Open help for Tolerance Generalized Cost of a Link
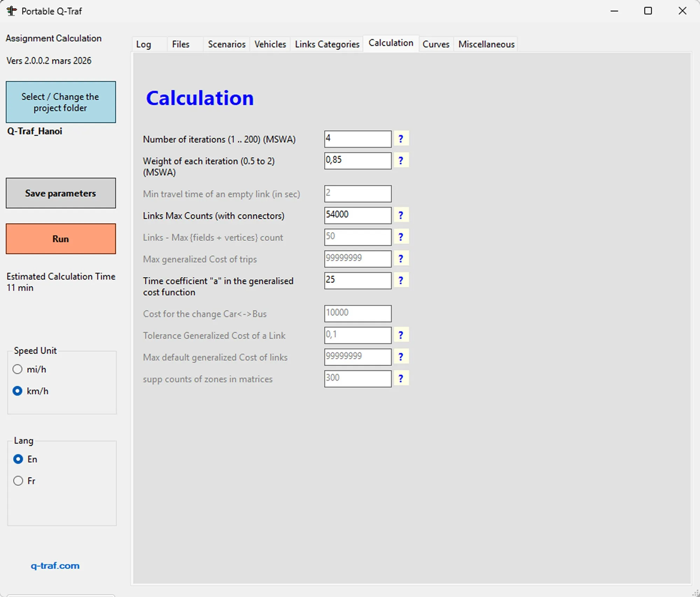The image size is (700, 597). coord(401,335)
